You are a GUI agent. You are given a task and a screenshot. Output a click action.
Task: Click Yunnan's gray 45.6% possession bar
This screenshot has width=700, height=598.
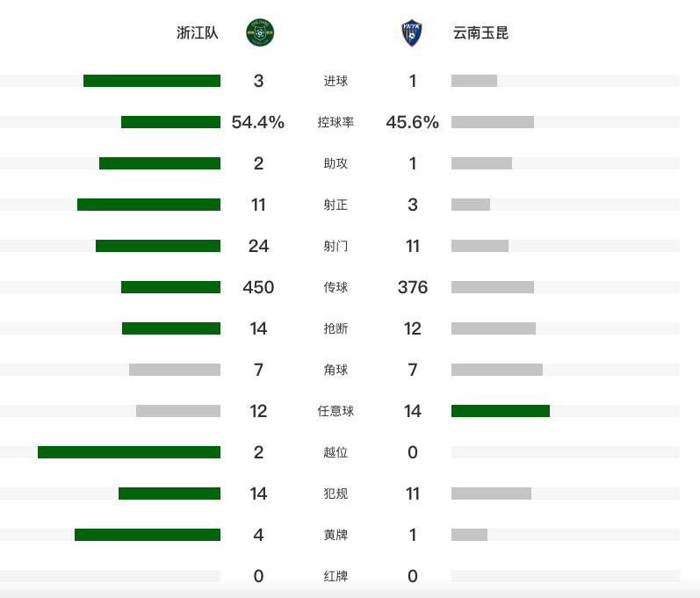pyautogui.click(x=493, y=122)
